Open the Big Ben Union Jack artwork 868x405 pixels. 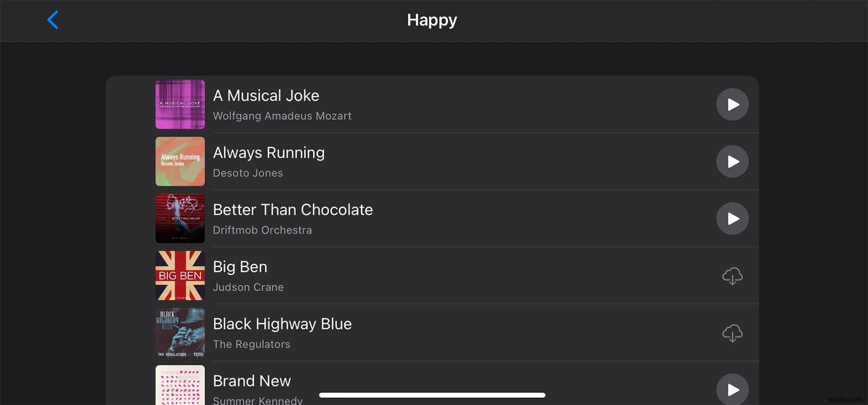pos(180,276)
